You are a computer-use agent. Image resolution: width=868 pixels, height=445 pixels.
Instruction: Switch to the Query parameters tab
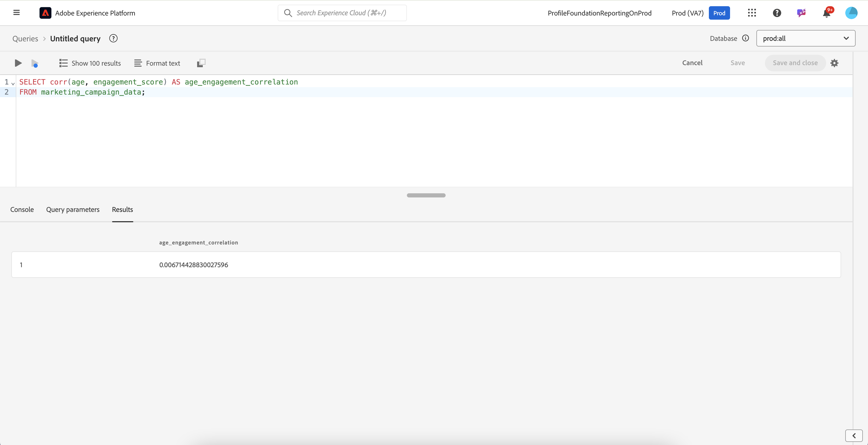[x=73, y=209]
